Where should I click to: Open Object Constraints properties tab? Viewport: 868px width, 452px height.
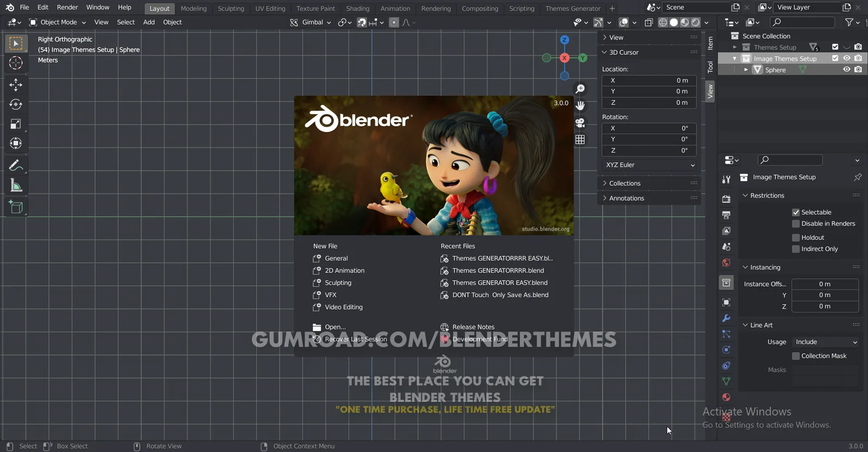point(726,366)
